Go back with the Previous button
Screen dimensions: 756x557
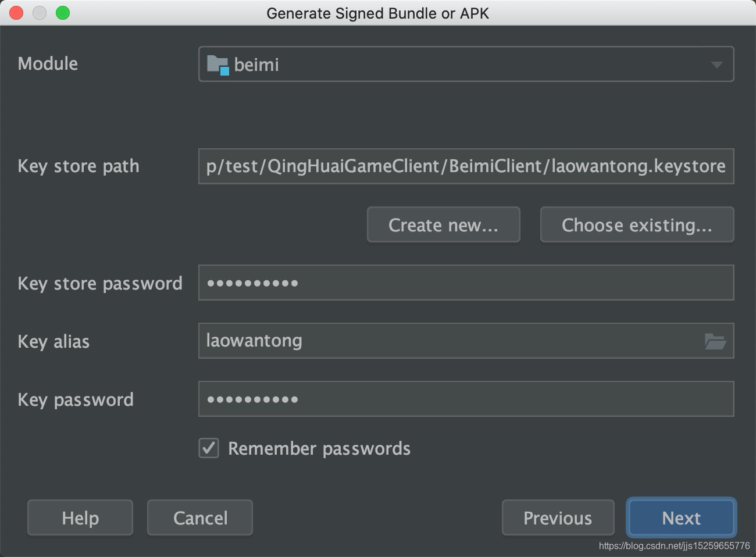coord(558,517)
